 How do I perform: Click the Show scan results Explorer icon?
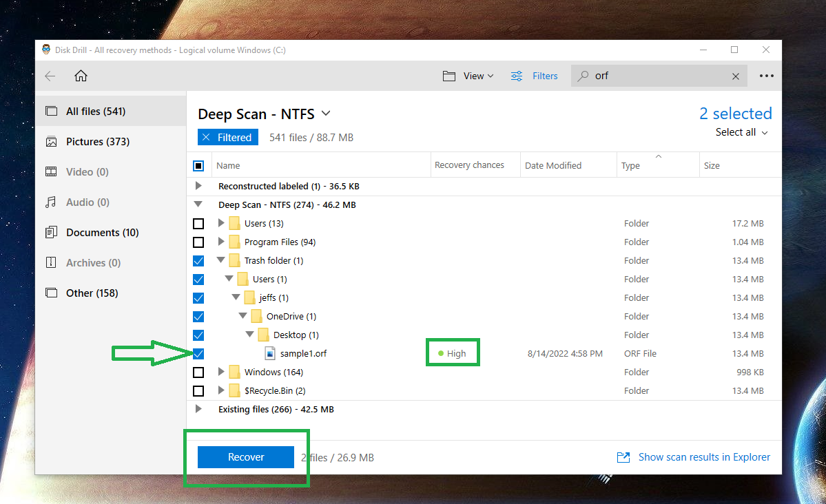pos(623,457)
